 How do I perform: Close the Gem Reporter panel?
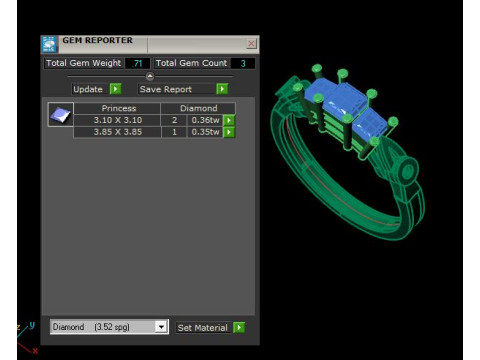[x=251, y=44]
